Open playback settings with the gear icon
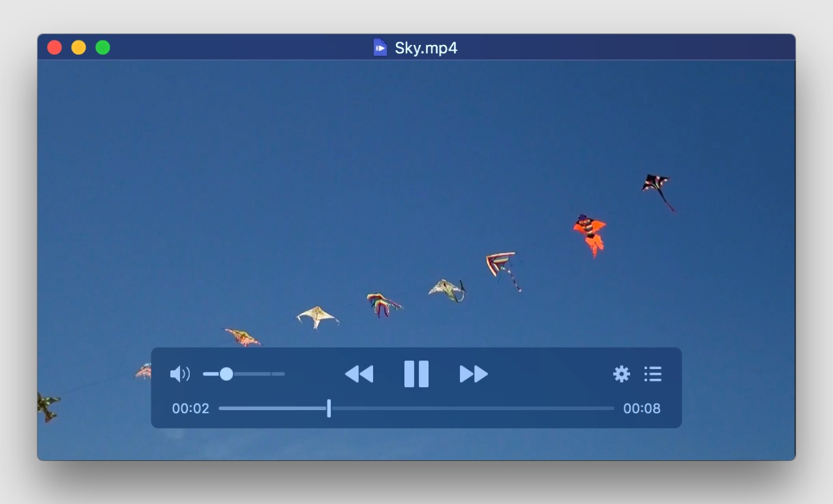 [622, 374]
